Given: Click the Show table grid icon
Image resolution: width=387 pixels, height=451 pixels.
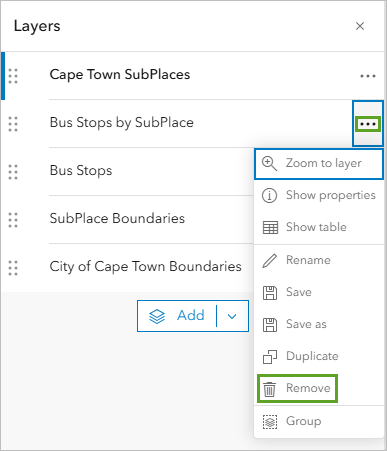Looking at the screenshot, I should pos(270,227).
